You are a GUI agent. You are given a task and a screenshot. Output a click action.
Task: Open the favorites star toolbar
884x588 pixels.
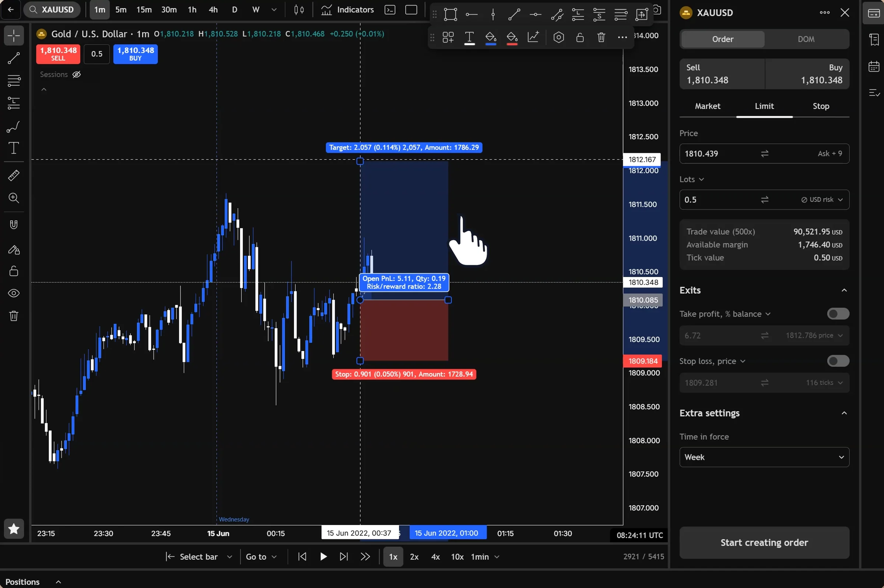click(14, 529)
